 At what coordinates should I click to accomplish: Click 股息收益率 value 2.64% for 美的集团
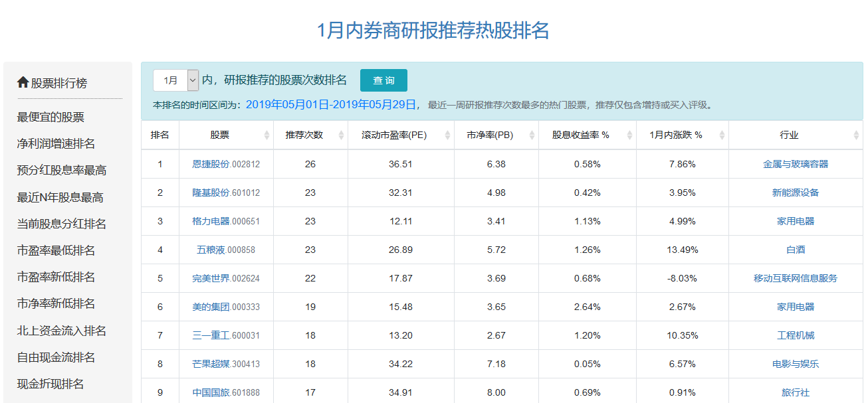588,307
